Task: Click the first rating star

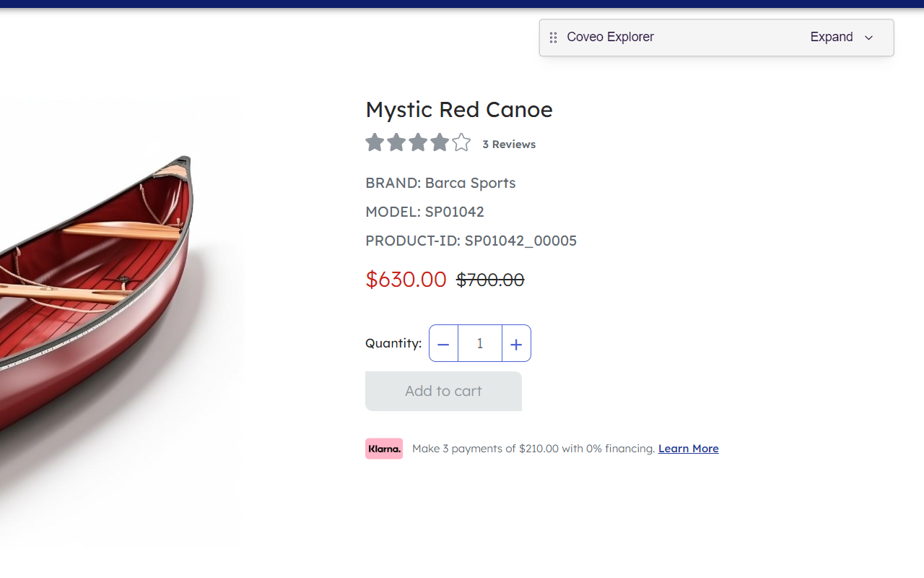Action: (x=375, y=142)
